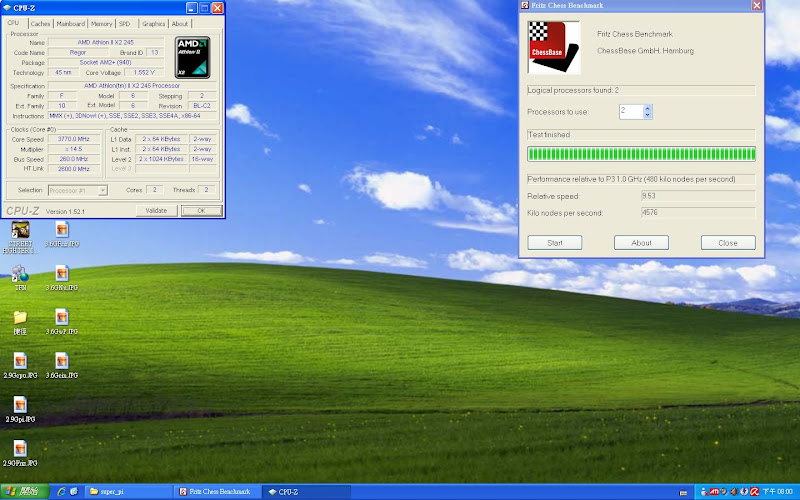Open the TPM desktop shortcut icon

click(20, 274)
